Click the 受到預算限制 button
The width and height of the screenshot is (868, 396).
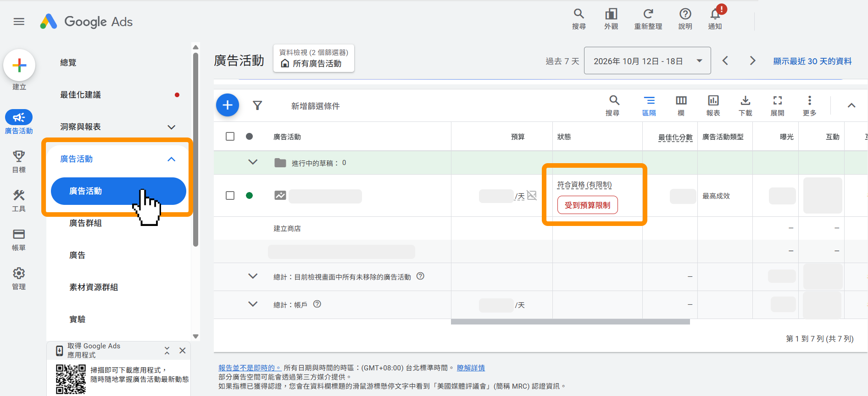[588, 205]
